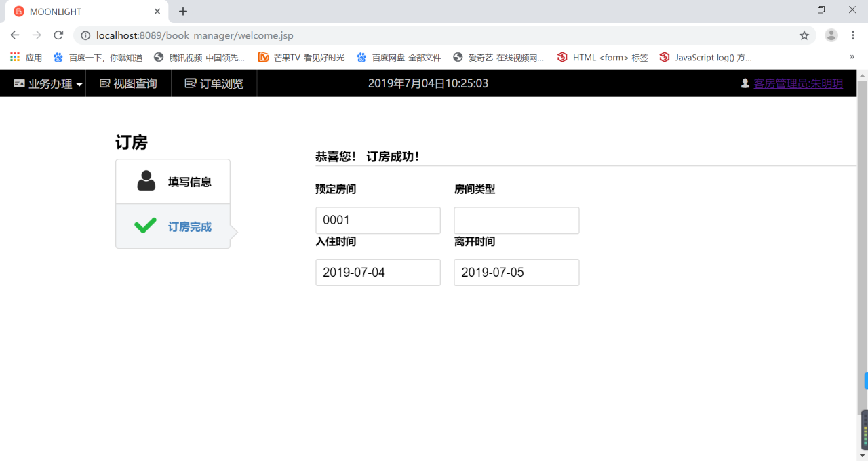868x461 pixels.
Task: Open the 订单浏览 menu item
Action: point(214,84)
